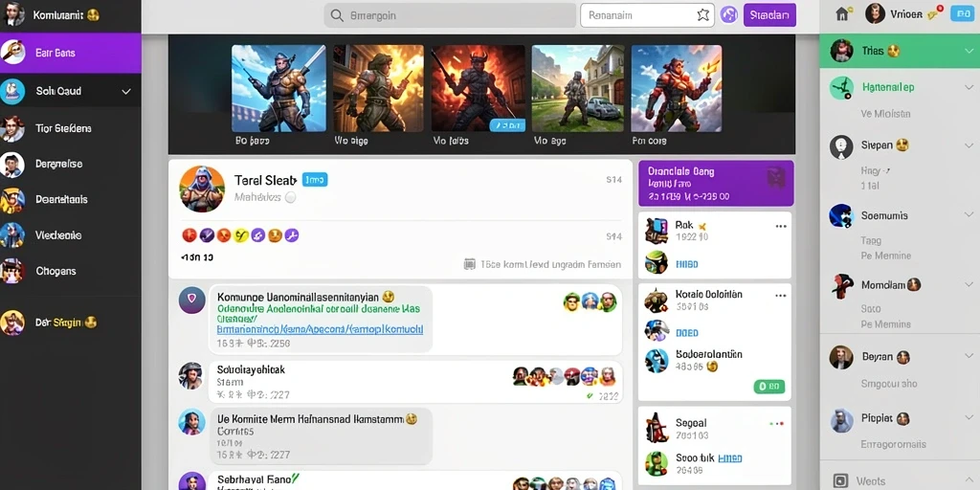Toggle the circle indicator beside Mıahadves

click(290, 197)
